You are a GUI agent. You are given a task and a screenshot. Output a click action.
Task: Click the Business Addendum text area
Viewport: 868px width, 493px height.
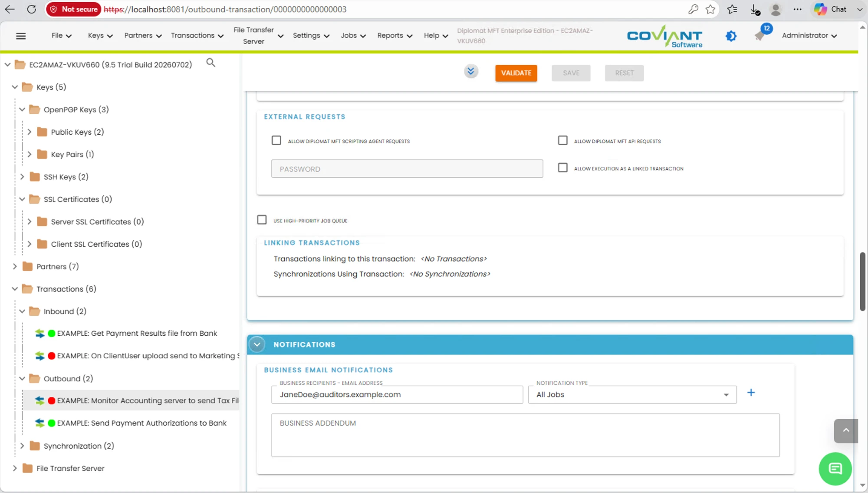point(525,435)
